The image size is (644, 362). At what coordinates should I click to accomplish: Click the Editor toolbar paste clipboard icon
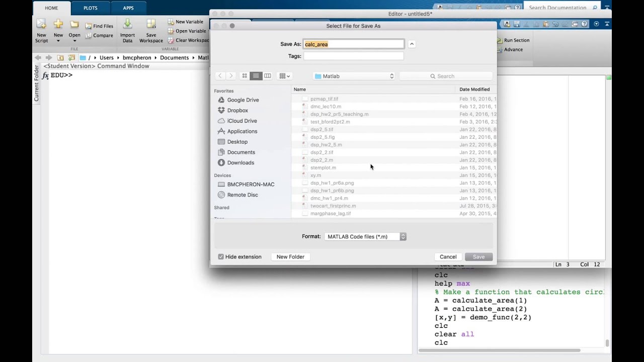click(546, 24)
